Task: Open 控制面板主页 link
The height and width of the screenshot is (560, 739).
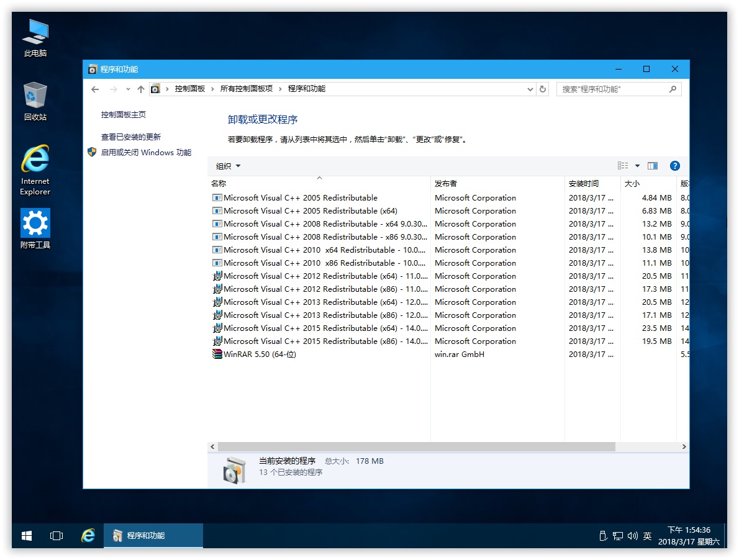Action: (124, 114)
